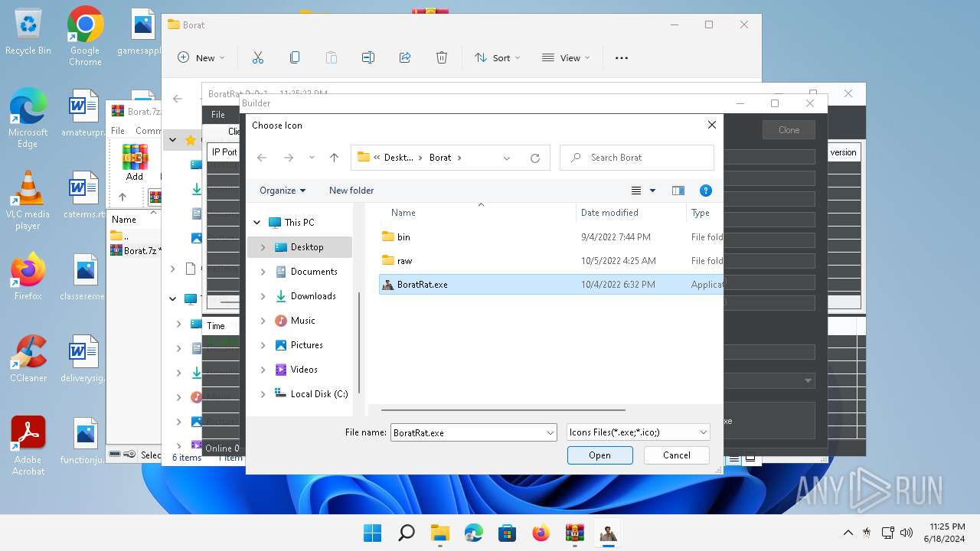This screenshot has height=551, width=980.
Task: Click Clone button in Builder window
Action: pyautogui.click(x=789, y=129)
